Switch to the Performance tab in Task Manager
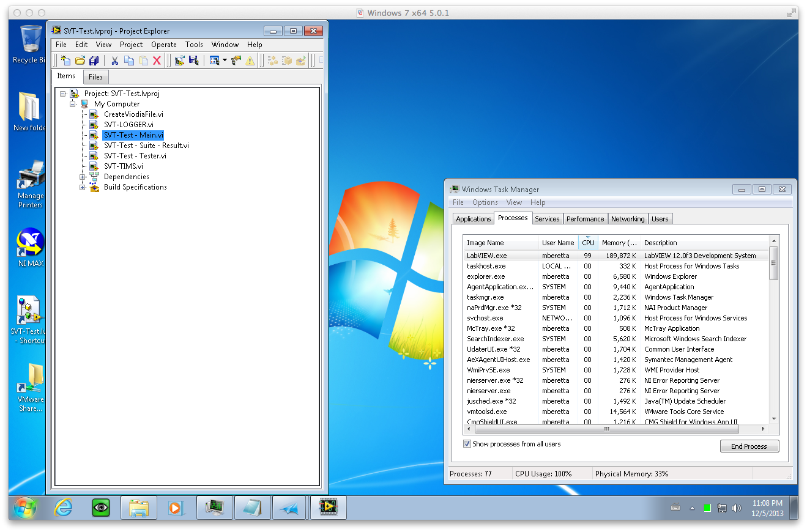This screenshot has height=532, width=807. pos(585,219)
